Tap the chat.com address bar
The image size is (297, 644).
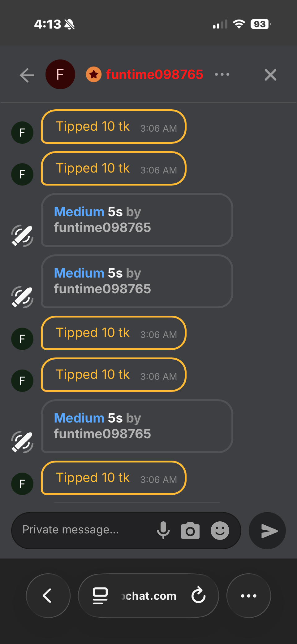pyautogui.click(x=148, y=596)
